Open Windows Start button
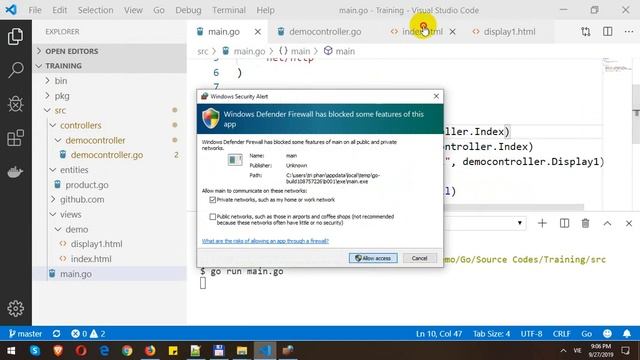Viewport: 640px width, 360px height. pyautogui.click(x=11, y=351)
